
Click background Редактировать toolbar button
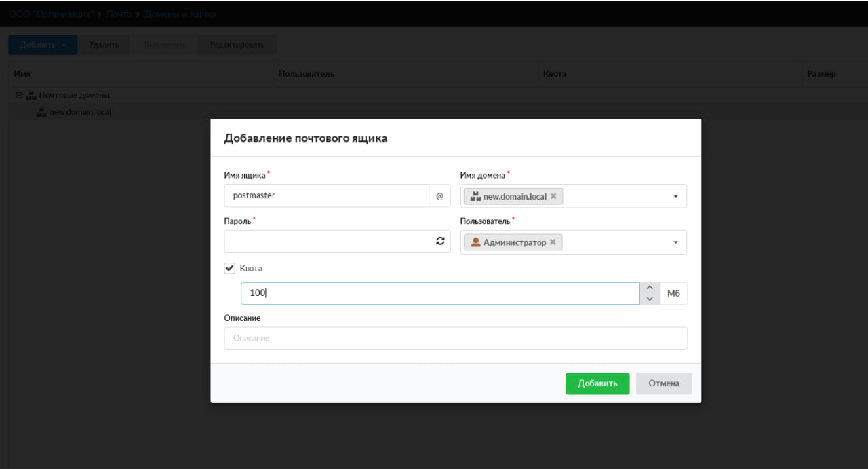(x=237, y=45)
